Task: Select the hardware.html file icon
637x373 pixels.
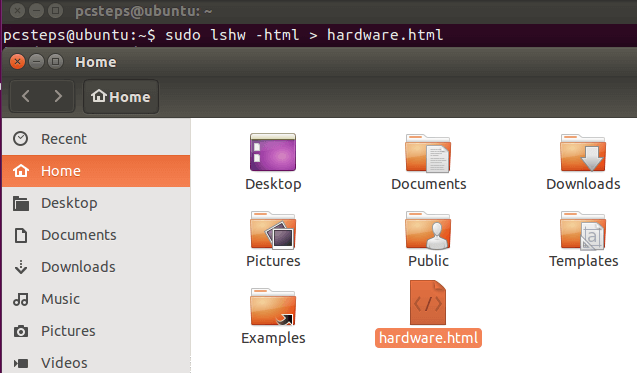Action: 428,303
